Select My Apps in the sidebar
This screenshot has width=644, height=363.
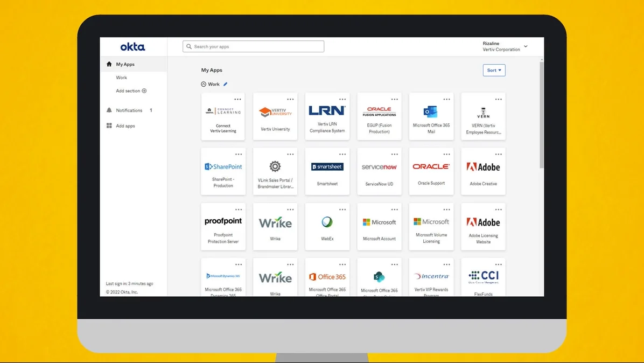[x=134, y=64]
